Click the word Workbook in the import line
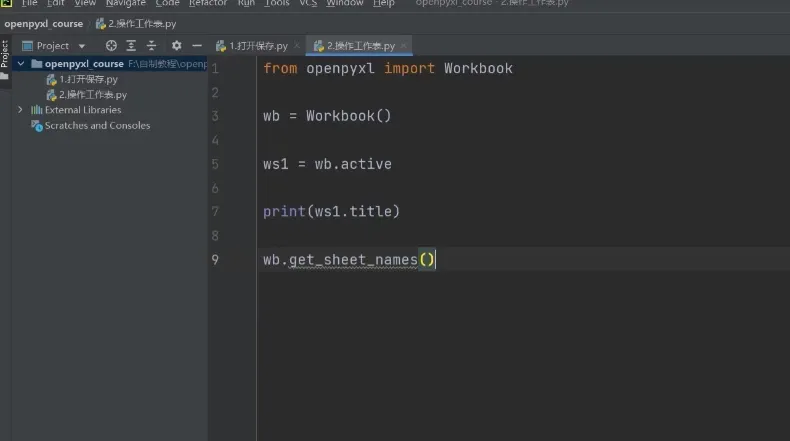790x441 pixels. coord(478,69)
